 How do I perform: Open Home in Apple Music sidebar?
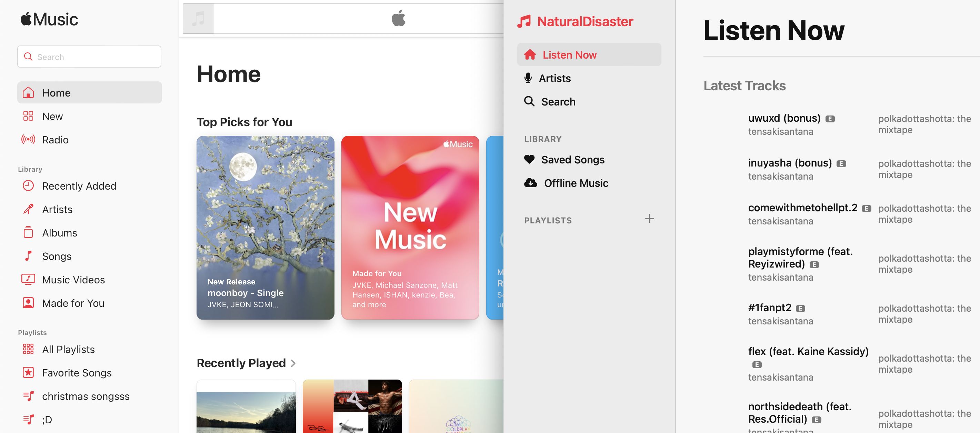(89, 92)
